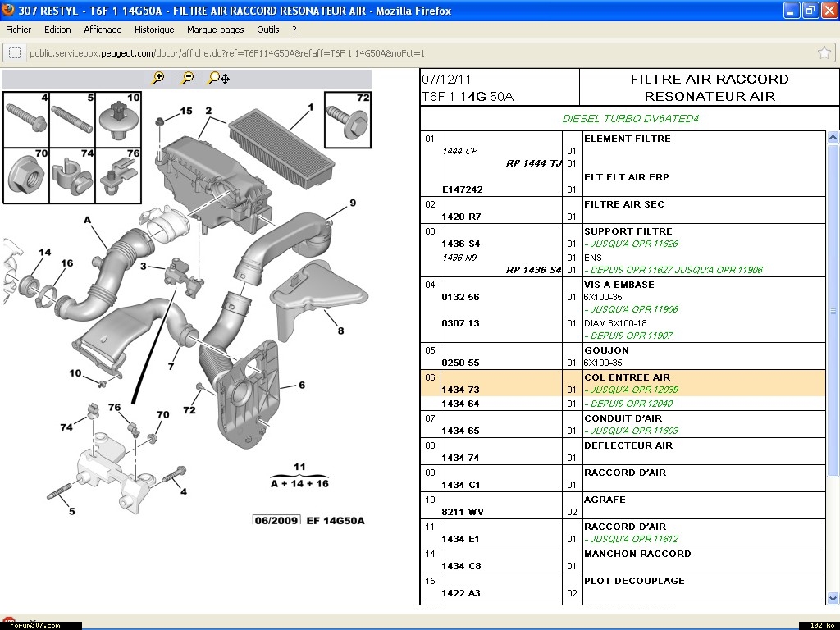Select the part 10 clip thumbnail
The image size is (840, 630).
click(x=121, y=119)
